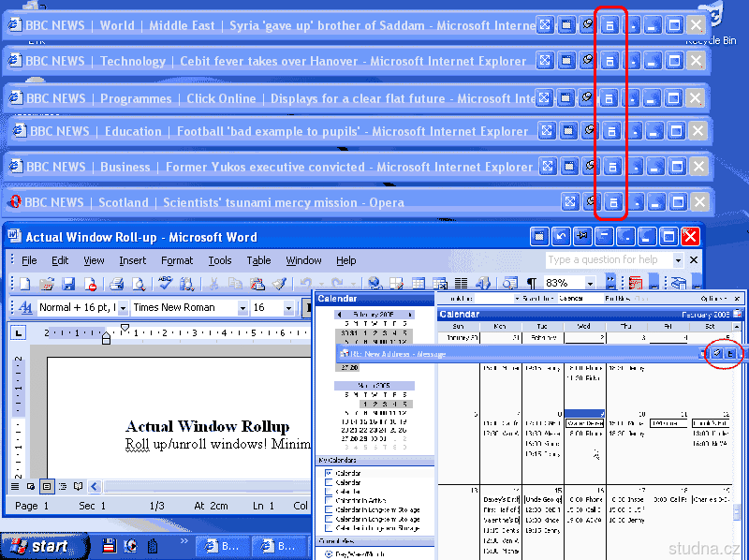749x560 pixels.
Task: Expand the Type a question dropdown arrow
Action: [x=677, y=260]
